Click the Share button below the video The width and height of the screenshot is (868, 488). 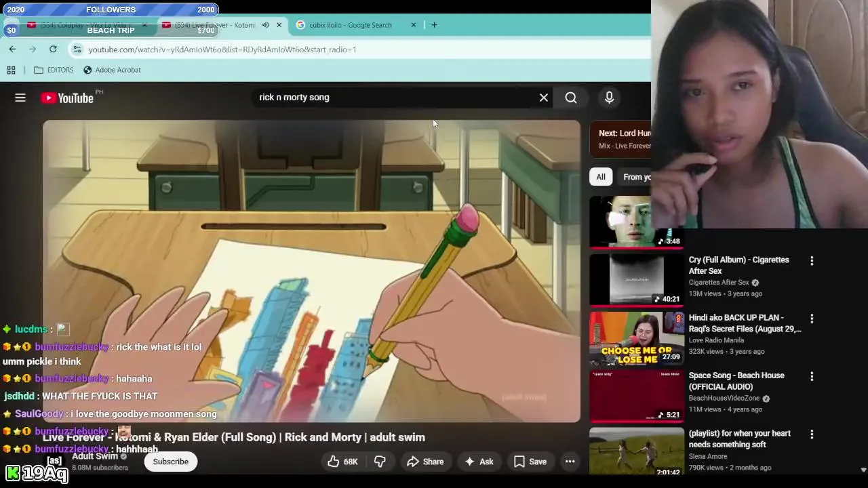click(425, 462)
